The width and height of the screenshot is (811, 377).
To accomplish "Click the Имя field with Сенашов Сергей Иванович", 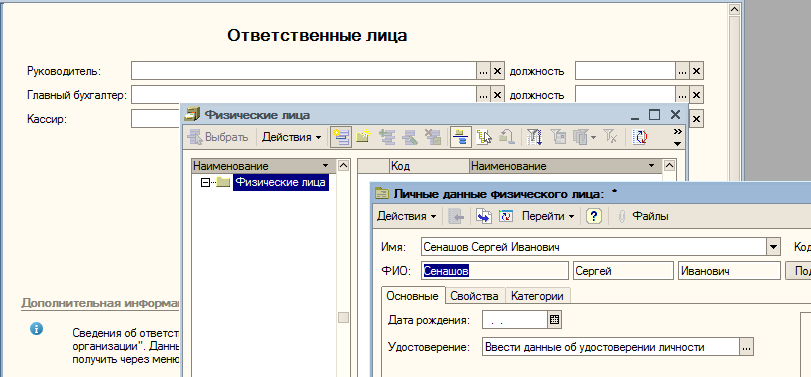I will pyautogui.click(x=594, y=247).
